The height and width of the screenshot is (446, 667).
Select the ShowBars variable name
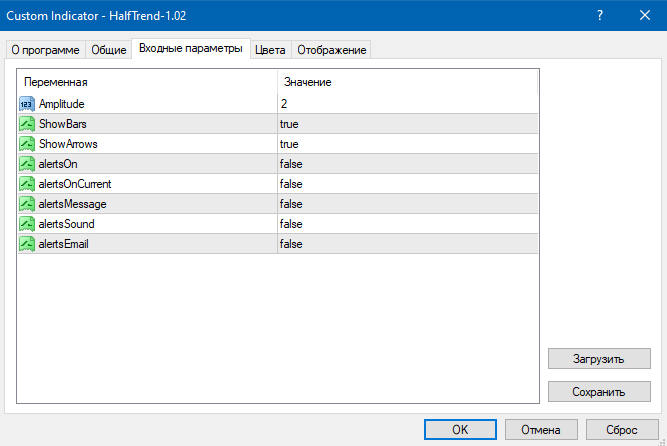63,124
